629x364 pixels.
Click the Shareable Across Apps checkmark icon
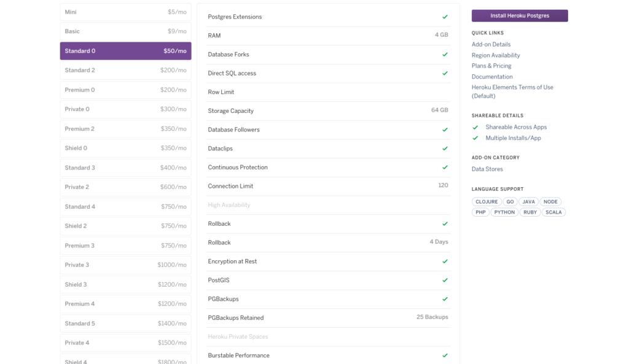coord(475,128)
